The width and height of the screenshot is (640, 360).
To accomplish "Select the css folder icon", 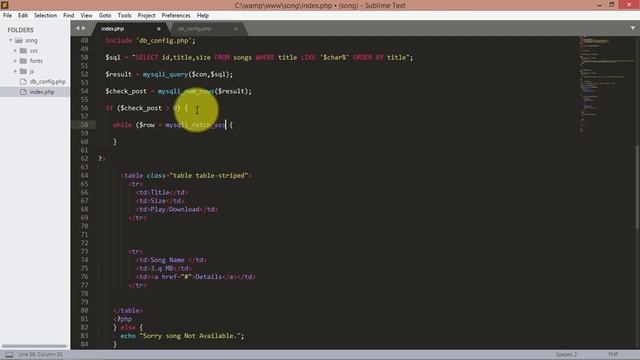I will pyautogui.click(x=24, y=51).
